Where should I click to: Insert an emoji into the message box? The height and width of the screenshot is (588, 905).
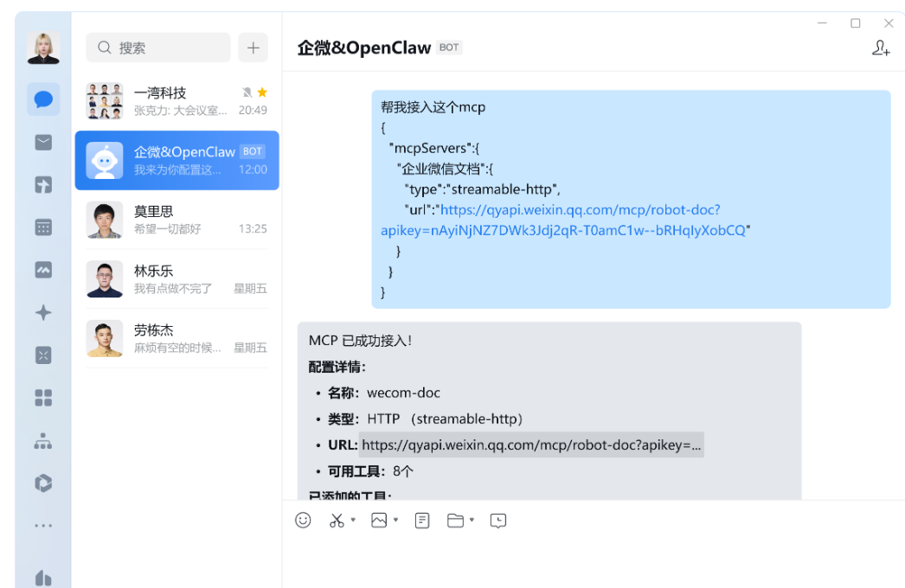[x=303, y=520]
